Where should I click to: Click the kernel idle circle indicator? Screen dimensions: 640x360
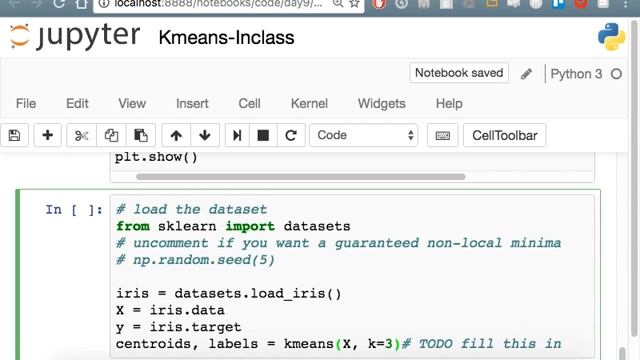click(x=616, y=74)
